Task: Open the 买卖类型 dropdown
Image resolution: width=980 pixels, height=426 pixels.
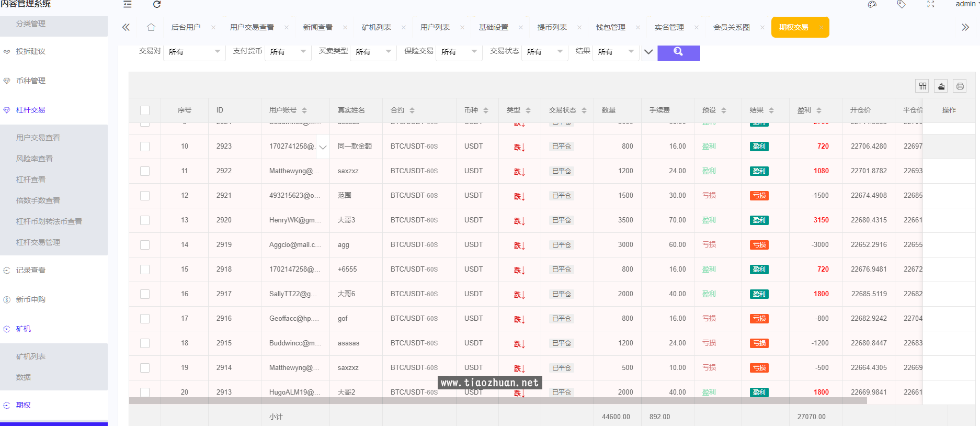Action: coord(373,52)
